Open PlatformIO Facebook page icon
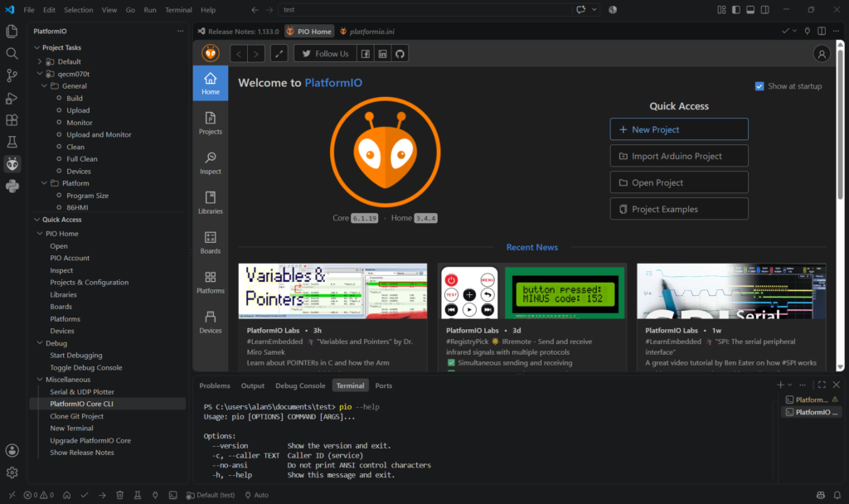The height and width of the screenshot is (504, 849). (x=366, y=54)
